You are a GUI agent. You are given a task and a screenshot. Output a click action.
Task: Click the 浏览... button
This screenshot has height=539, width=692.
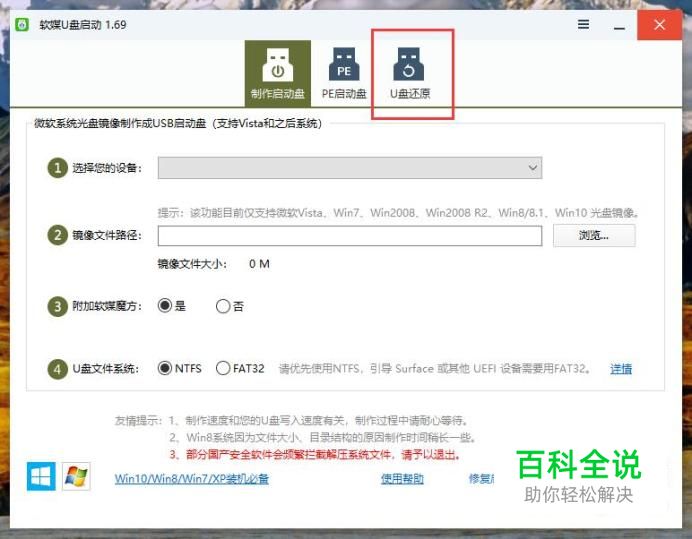pyautogui.click(x=594, y=235)
